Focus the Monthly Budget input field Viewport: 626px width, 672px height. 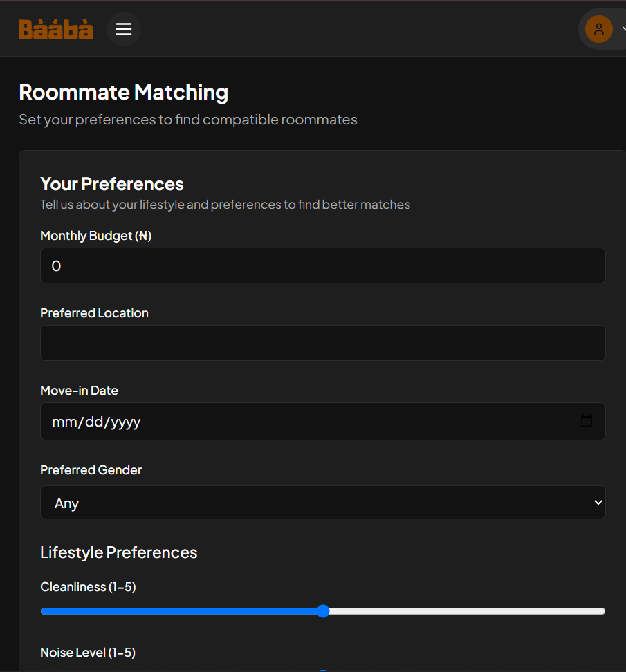(x=322, y=265)
